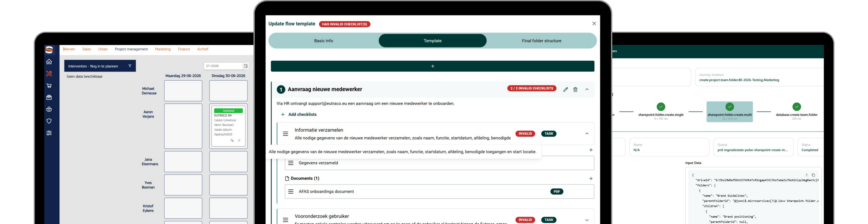Open the home icon in the left sidebar
Screen dimensions: 868x224
point(49,62)
